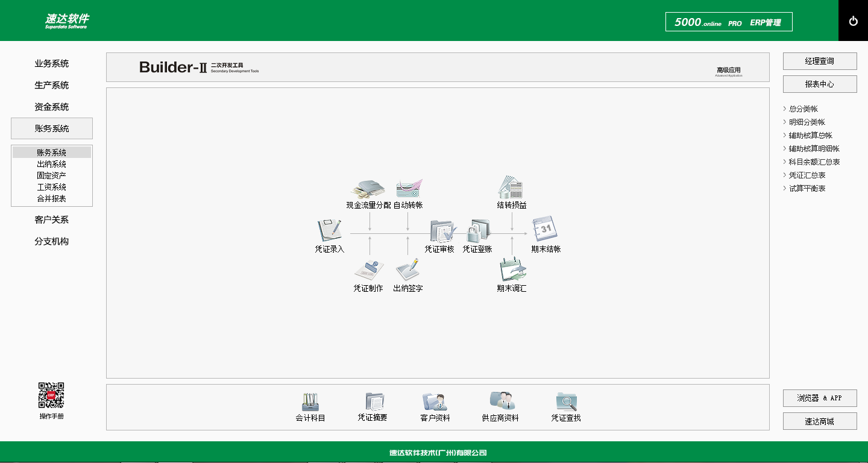The width and height of the screenshot is (868, 463).
Task: Click the 现金流量分配 cash flow icon
Action: [368, 189]
